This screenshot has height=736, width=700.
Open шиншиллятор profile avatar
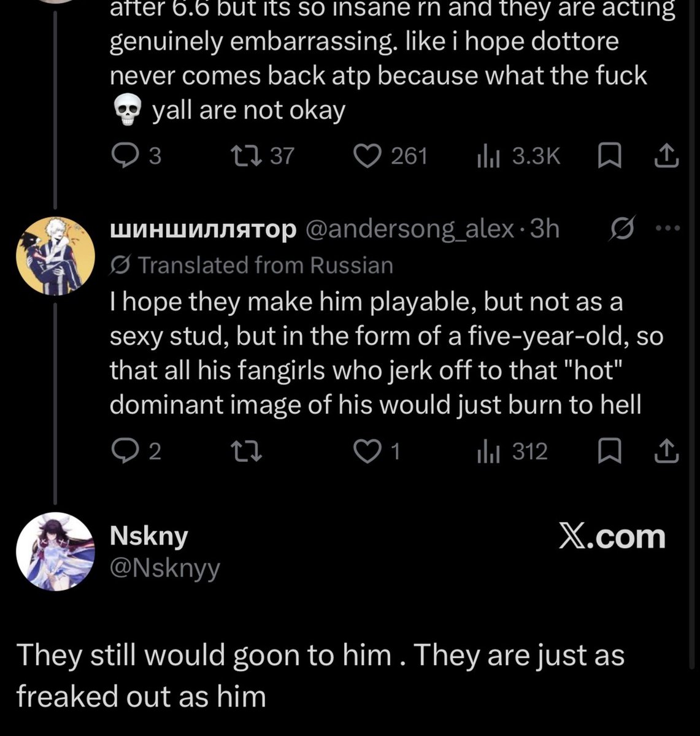55,256
